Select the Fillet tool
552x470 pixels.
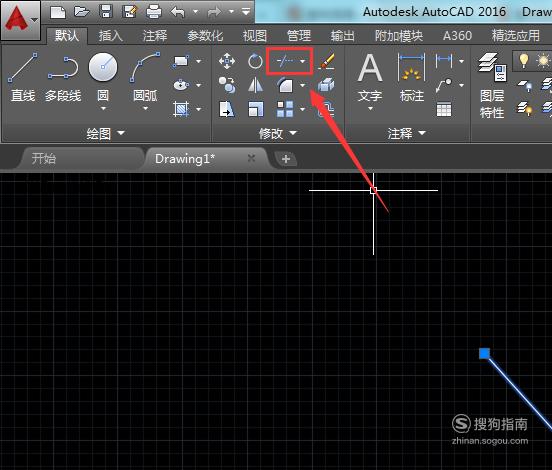[285, 85]
